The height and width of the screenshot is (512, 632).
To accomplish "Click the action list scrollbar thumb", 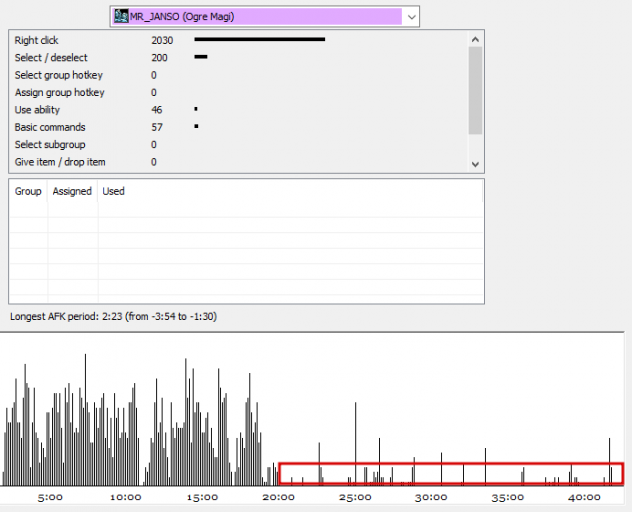I will 475,90.
